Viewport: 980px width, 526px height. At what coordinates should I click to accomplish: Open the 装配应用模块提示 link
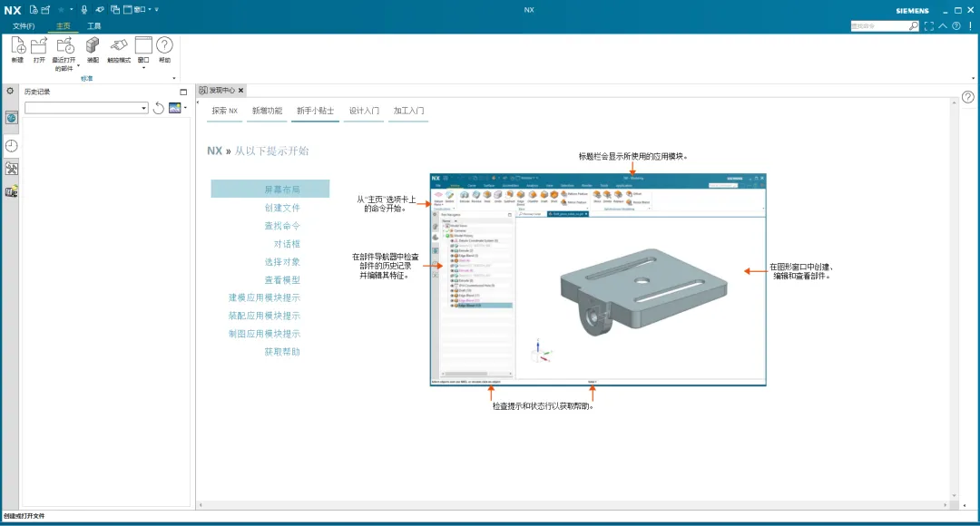pyautogui.click(x=264, y=316)
